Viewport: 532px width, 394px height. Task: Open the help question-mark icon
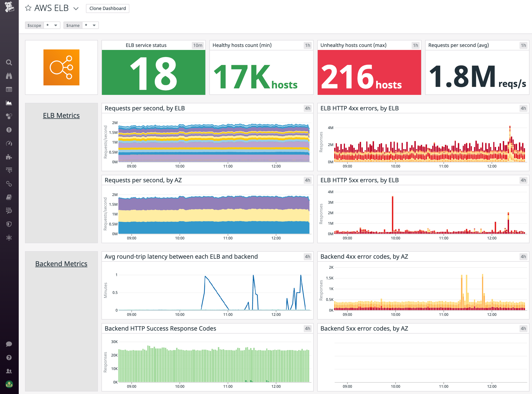[x=9, y=358]
